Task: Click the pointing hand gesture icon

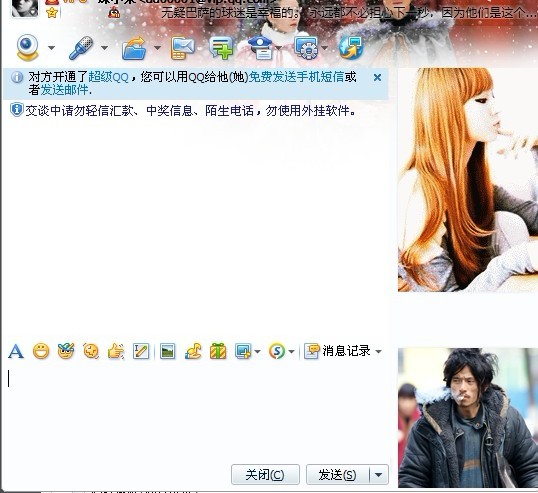Action: pyautogui.click(x=116, y=351)
